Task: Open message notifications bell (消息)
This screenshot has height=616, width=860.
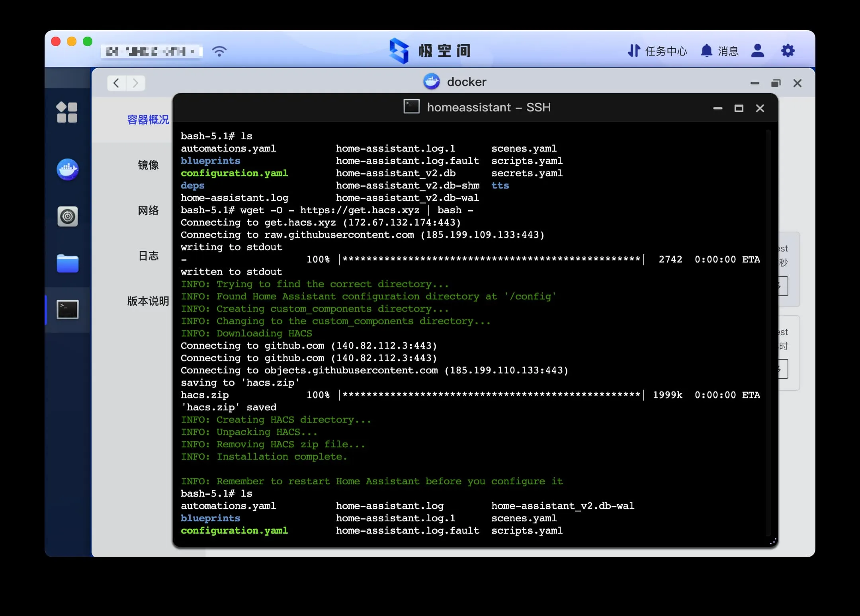Action: (x=720, y=51)
